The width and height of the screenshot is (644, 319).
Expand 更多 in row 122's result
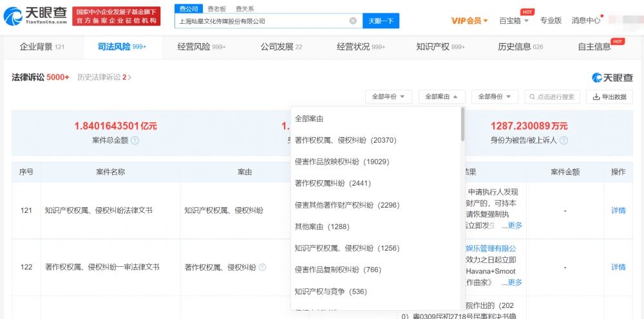[515, 282]
